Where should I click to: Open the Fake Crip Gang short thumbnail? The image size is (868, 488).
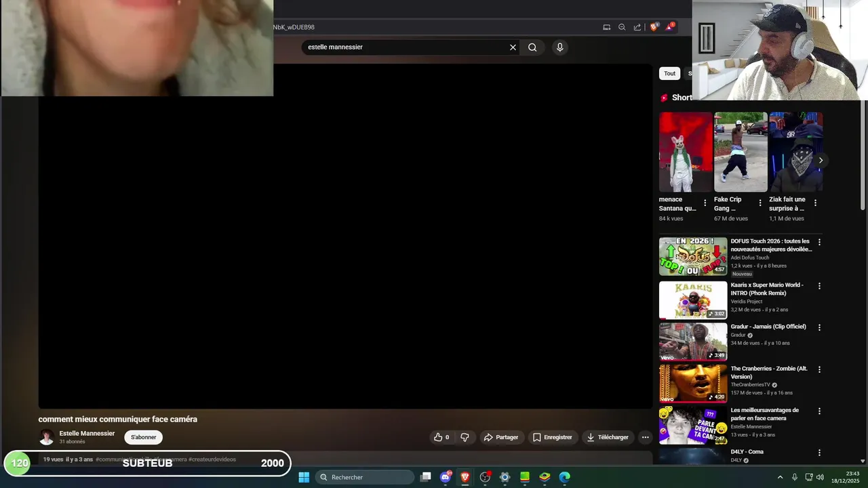coord(741,152)
